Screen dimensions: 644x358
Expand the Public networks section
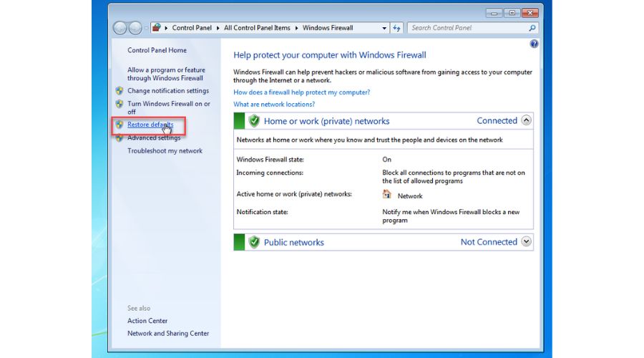(526, 241)
